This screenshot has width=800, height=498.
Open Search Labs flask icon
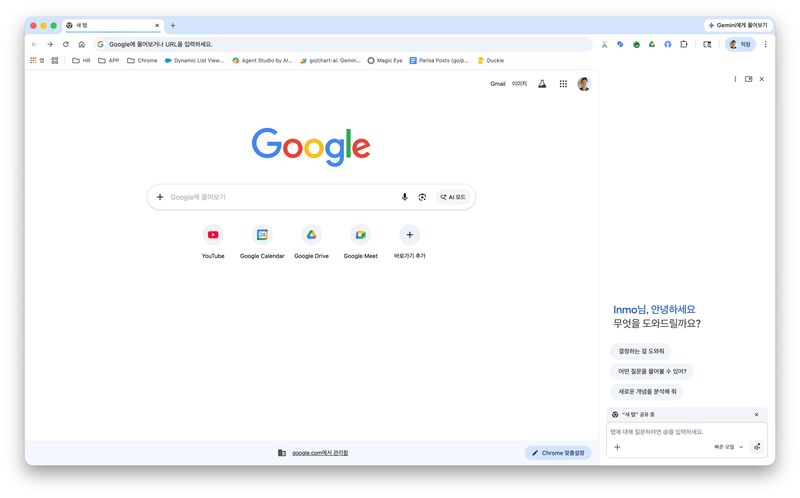[542, 84]
